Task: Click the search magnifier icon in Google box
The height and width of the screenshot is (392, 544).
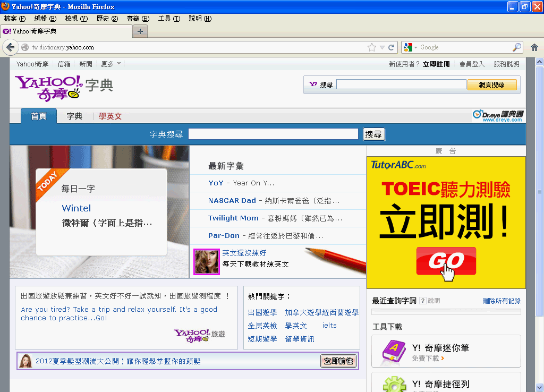Action: tap(516, 47)
